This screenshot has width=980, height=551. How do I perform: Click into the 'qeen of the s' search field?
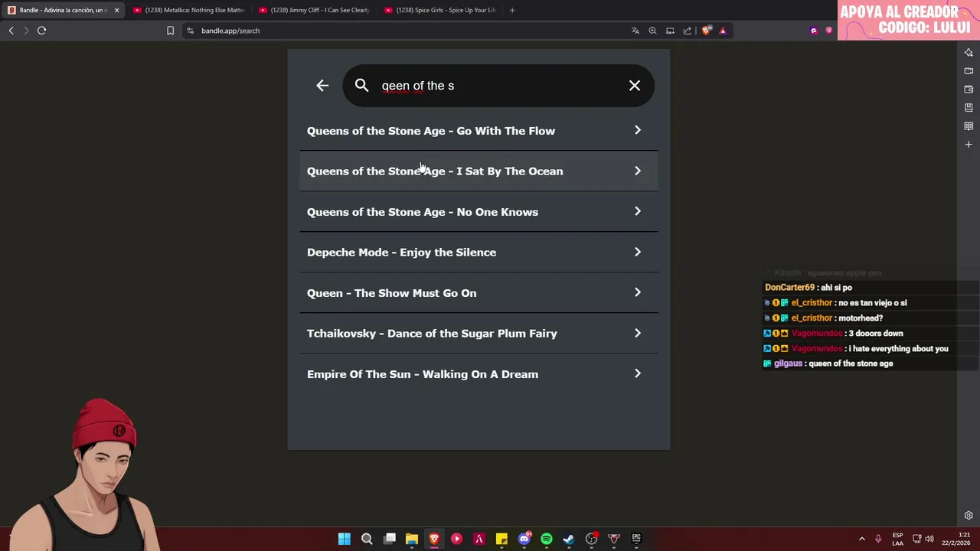click(498, 86)
